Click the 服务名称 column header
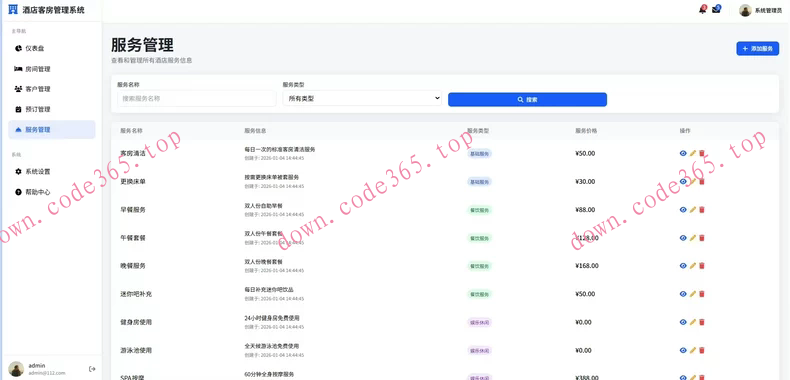Screen dimensions: 790x380 (x=131, y=131)
